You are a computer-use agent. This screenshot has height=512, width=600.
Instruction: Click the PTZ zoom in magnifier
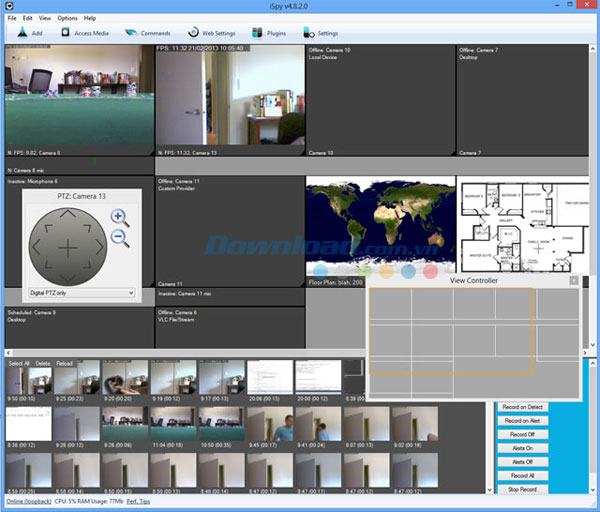[120, 217]
